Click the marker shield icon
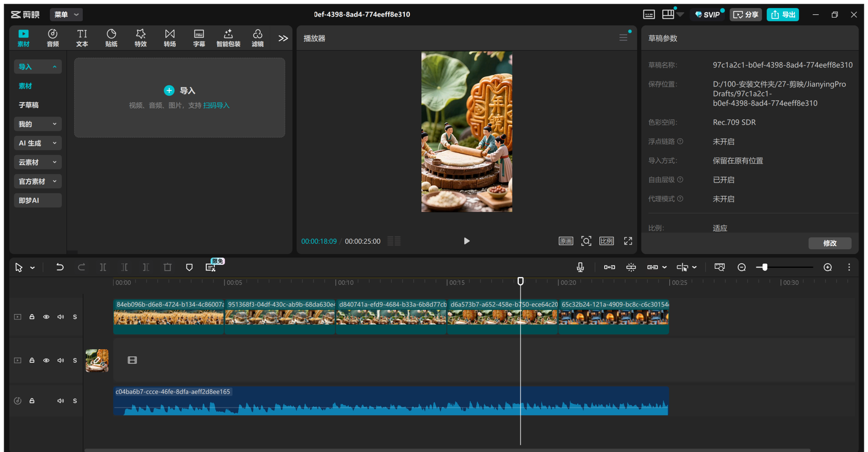 (189, 267)
